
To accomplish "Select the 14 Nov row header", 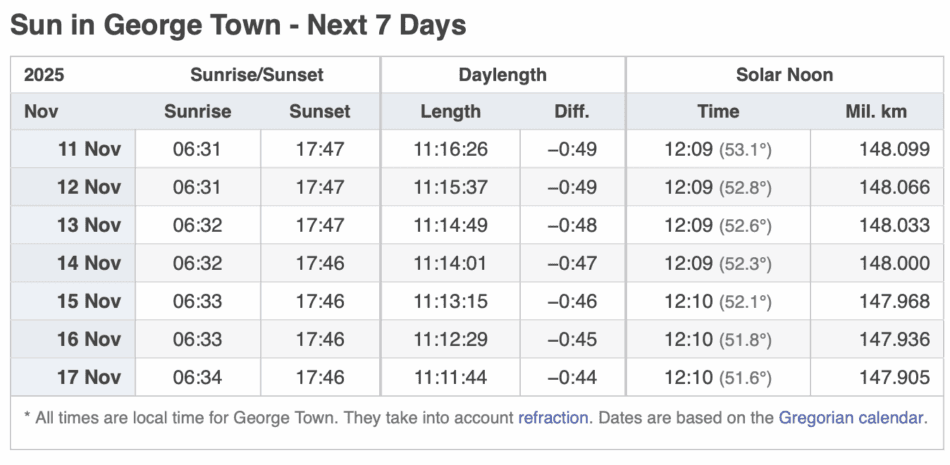I will click(x=88, y=263).
